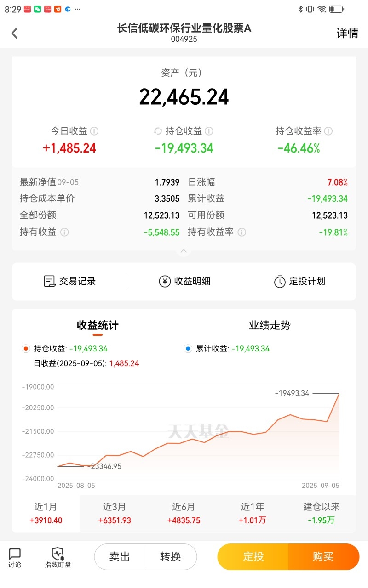Open 定投计划 investment plan
This screenshot has height=588, width=368.
[x=299, y=281]
